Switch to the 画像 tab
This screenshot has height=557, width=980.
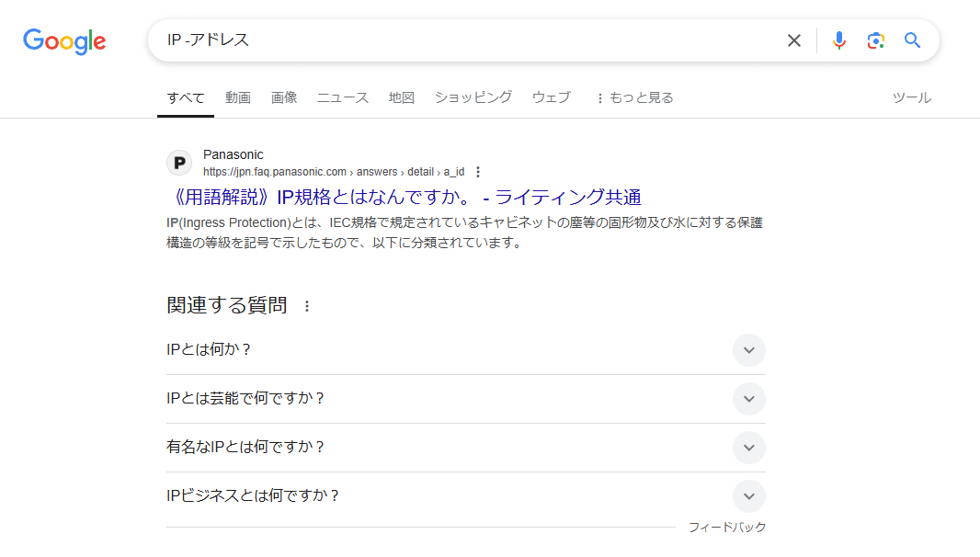point(284,97)
